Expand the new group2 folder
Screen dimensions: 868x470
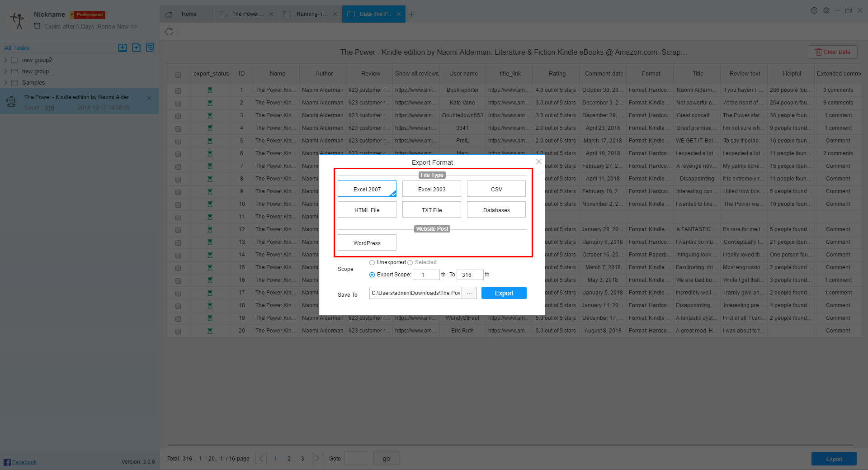click(5, 60)
